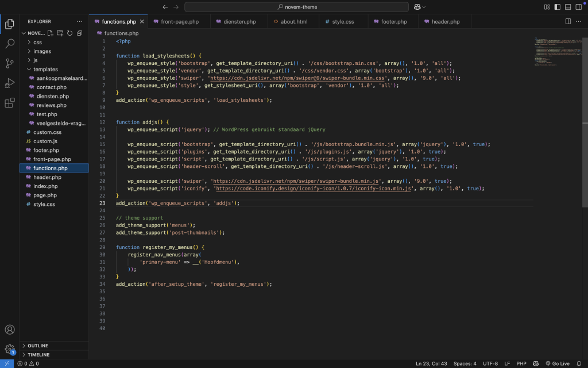Screen dimensions: 588x368
Task: Open the Run and Debug view
Action: click(x=10, y=83)
